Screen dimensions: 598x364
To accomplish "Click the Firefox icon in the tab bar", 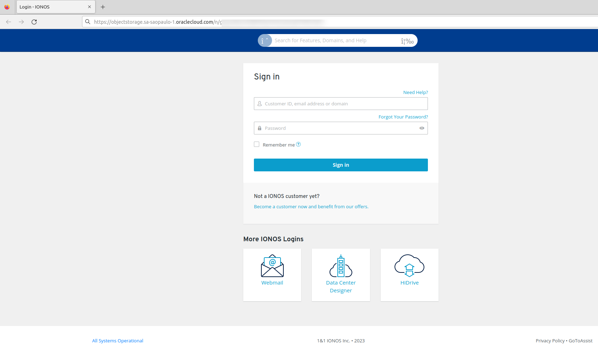I will pyautogui.click(x=7, y=7).
